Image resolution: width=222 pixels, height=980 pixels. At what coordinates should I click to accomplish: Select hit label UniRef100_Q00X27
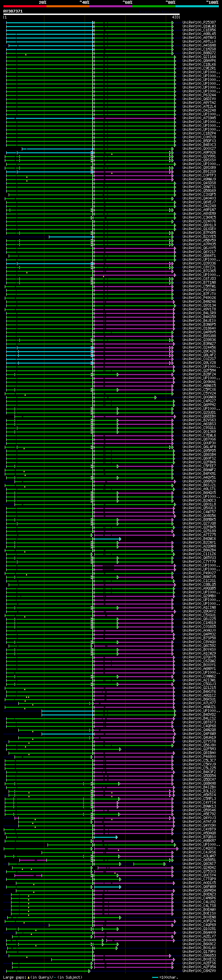click(199, 149)
